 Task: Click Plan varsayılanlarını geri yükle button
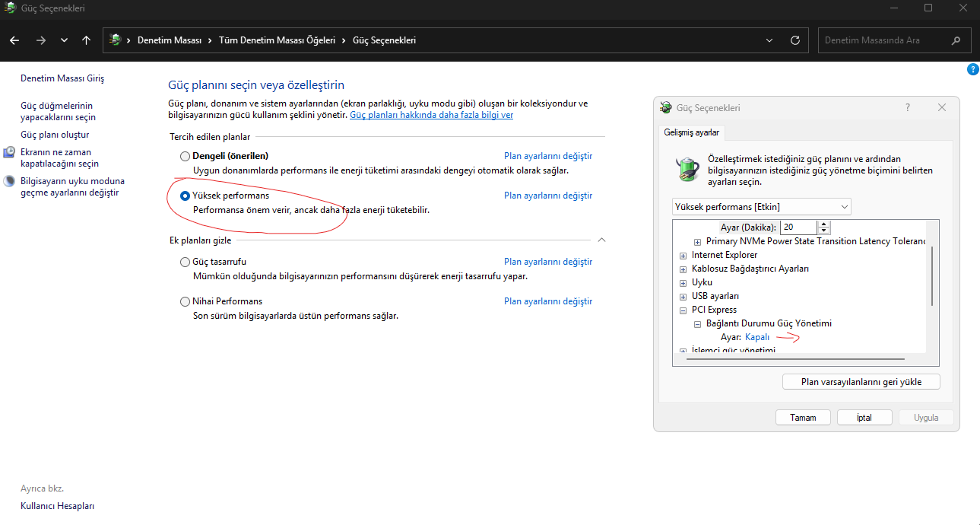click(861, 381)
